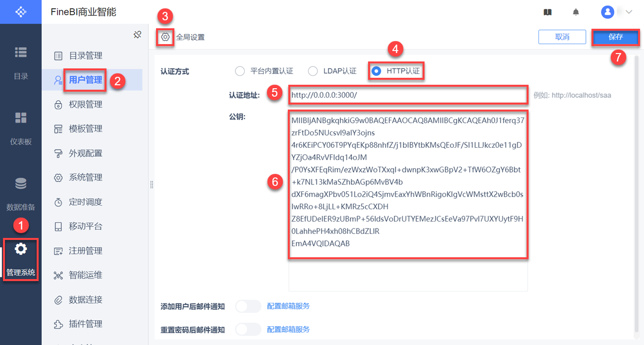Select HTTP认证 radio button
This screenshot has height=345, width=644.
pyautogui.click(x=376, y=71)
